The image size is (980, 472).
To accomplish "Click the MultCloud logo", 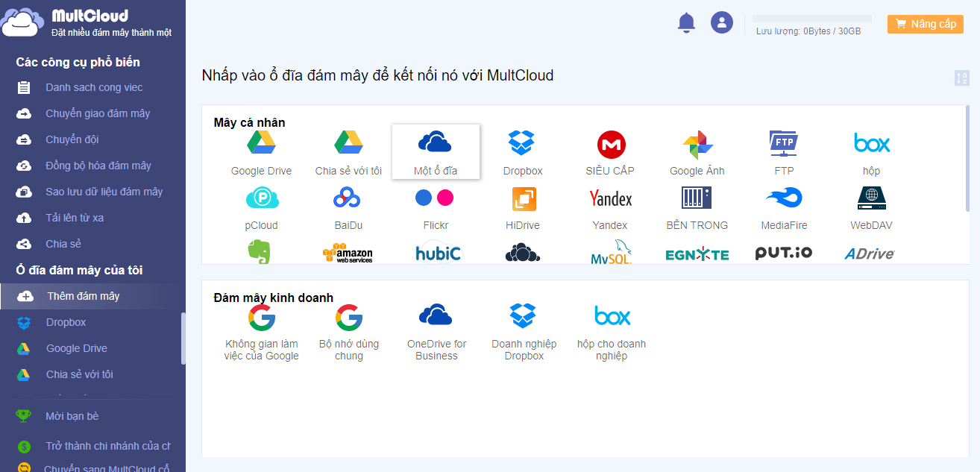I will 87,22.
